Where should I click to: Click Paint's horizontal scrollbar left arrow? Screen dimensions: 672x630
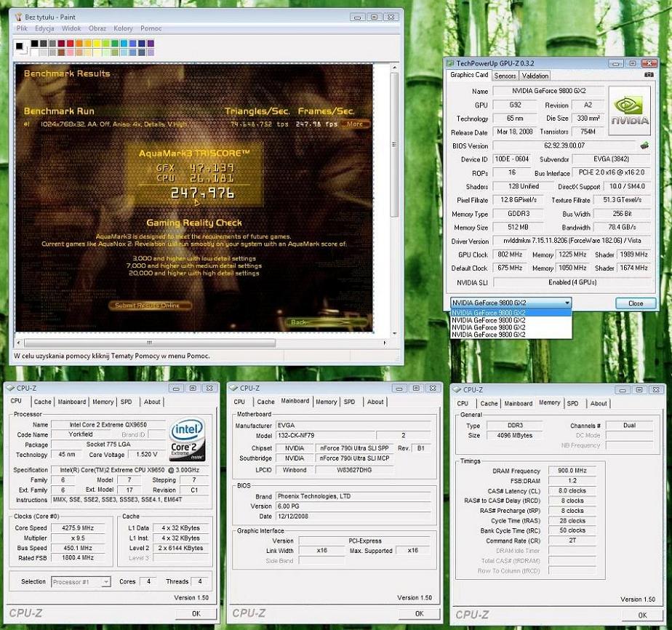click(x=18, y=343)
